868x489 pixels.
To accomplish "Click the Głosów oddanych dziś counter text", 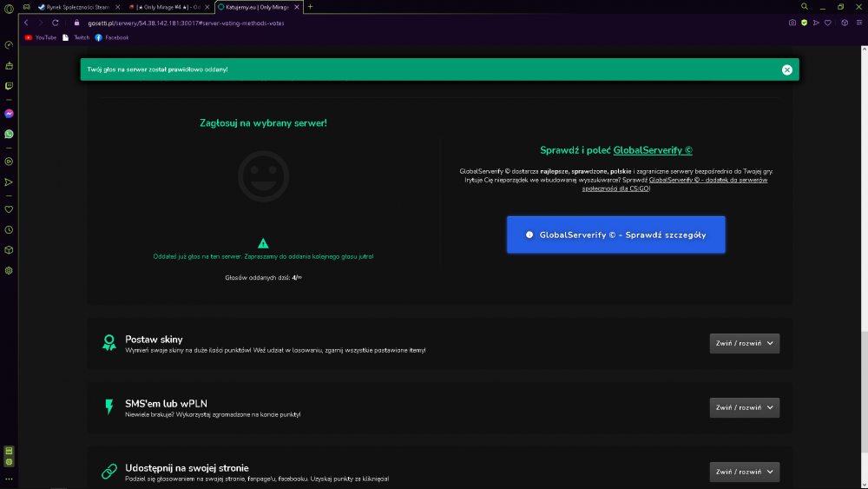I will coord(264,277).
